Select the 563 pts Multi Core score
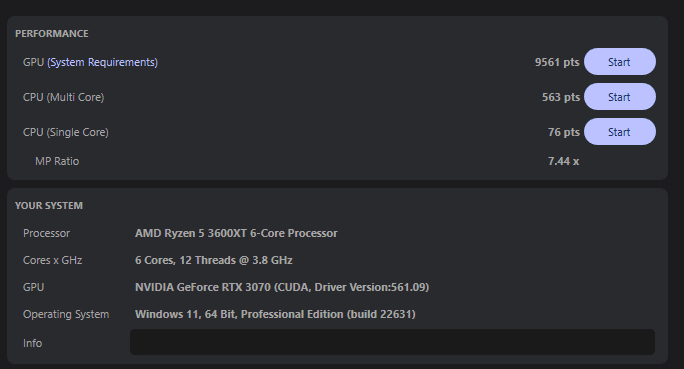This screenshot has height=369, width=684. (561, 97)
